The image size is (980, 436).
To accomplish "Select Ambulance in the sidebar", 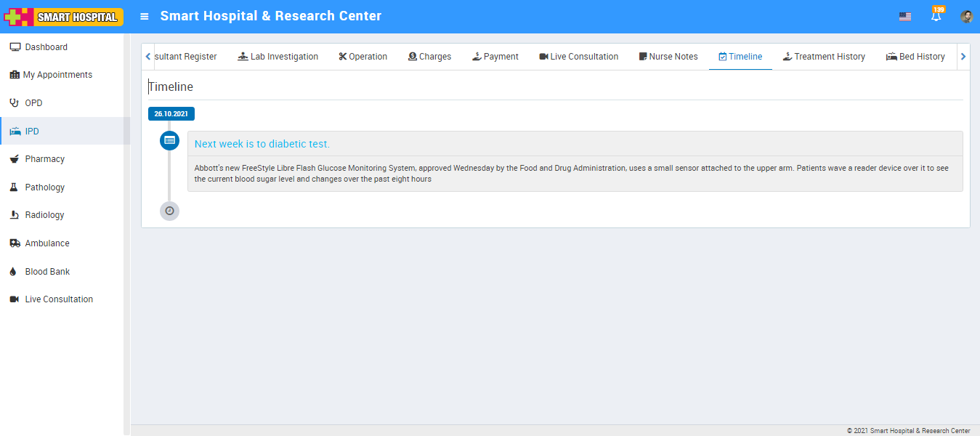I will click(x=47, y=243).
